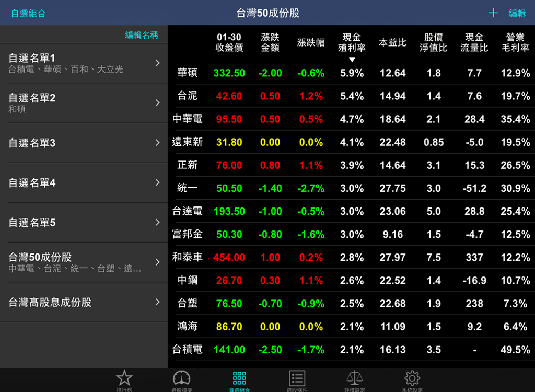Expand the 自選名單2 chevron
The width and height of the screenshot is (535, 392).
(158, 103)
